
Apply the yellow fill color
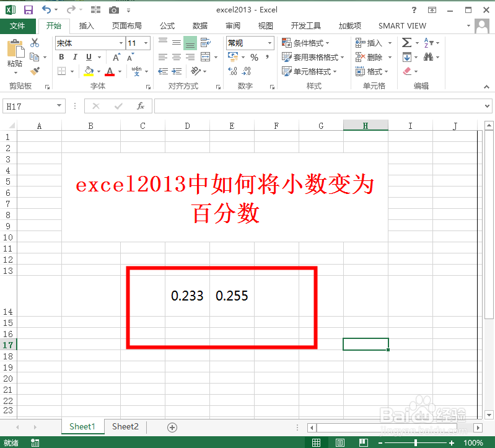(x=89, y=71)
